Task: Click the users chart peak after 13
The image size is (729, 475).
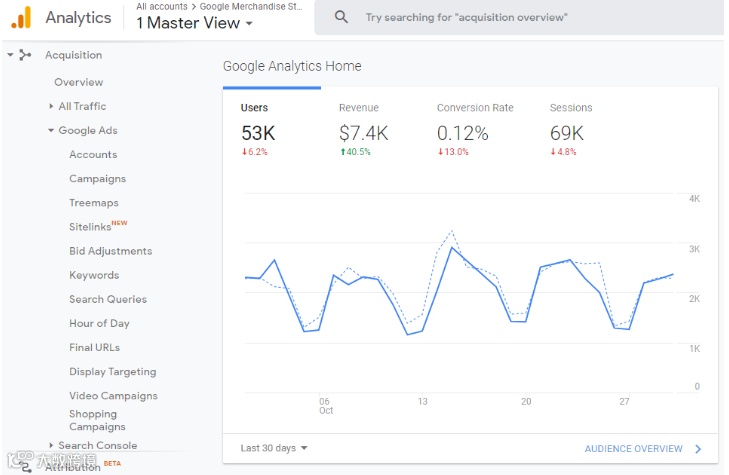Action: 451,247
